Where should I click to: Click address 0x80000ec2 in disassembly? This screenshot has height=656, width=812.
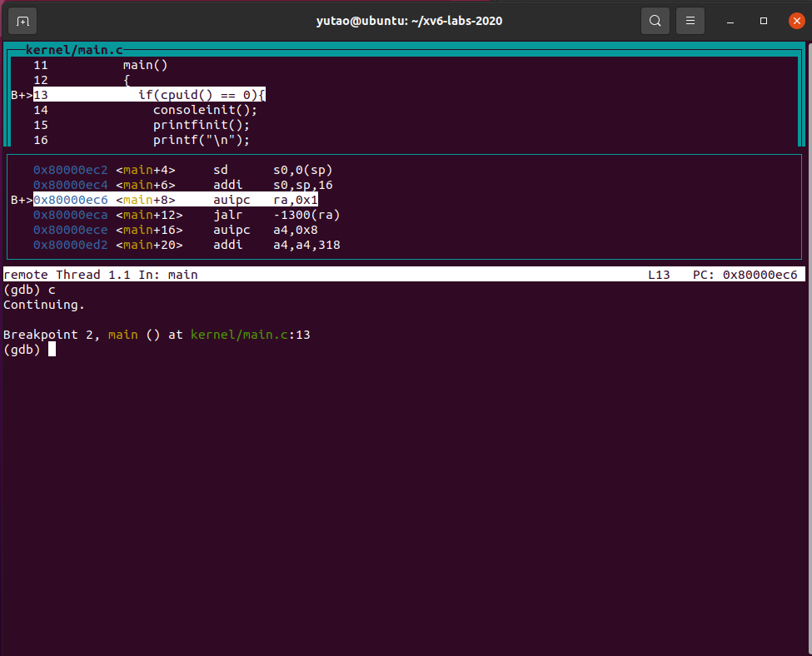tap(70, 170)
